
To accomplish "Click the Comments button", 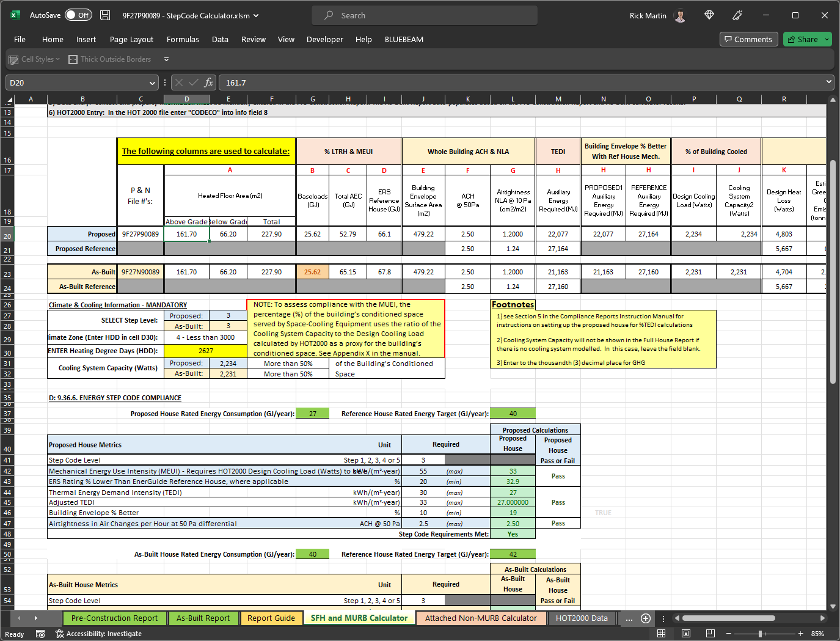I will (748, 39).
